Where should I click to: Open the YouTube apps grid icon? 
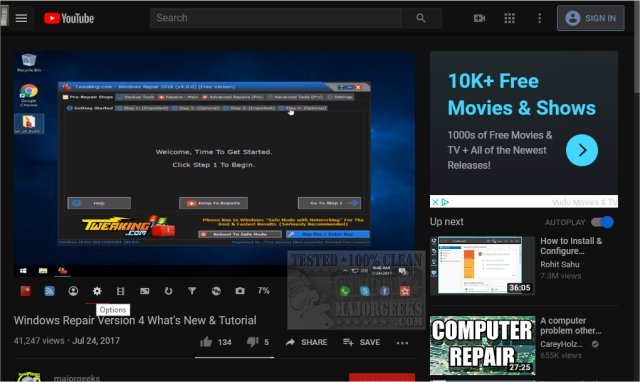[509, 18]
